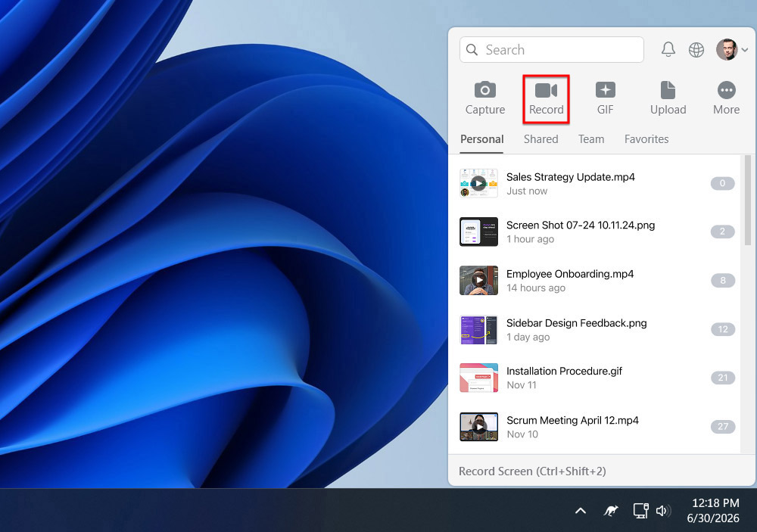Screen dimensions: 757x532
Task: Open Sidebar Design Feedback.png thumbnail
Action: tap(478, 330)
